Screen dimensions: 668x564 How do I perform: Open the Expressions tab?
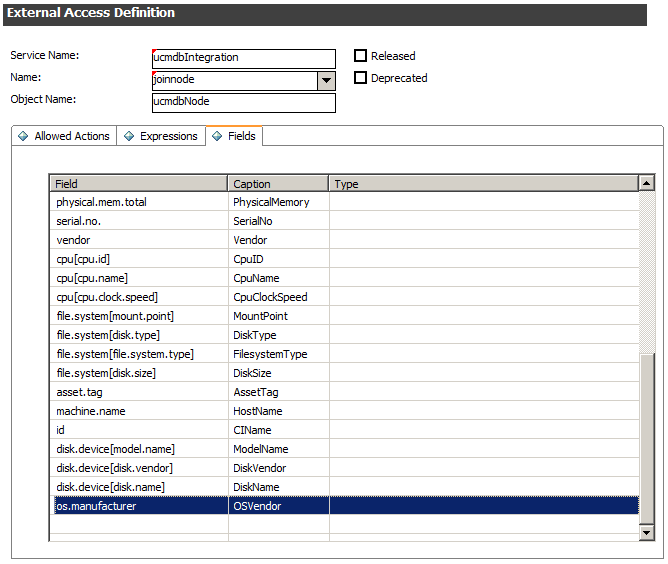(x=168, y=136)
